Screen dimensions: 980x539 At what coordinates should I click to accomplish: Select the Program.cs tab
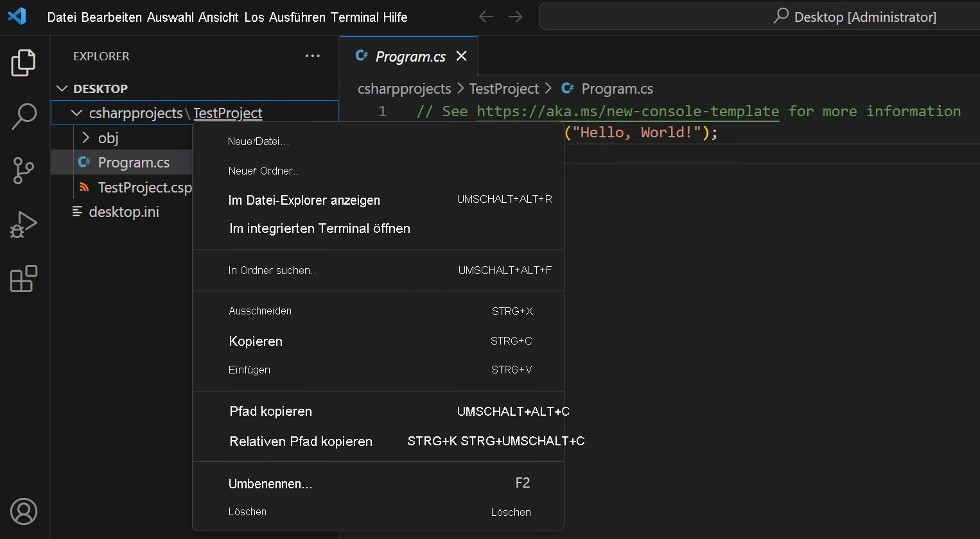click(x=408, y=56)
